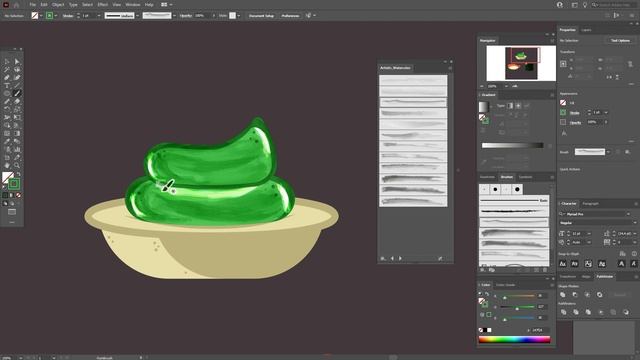Image resolution: width=640 pixels, height=360 pixels.
Task: Click the Divide pathfinder icon
Action: [564, 312]
